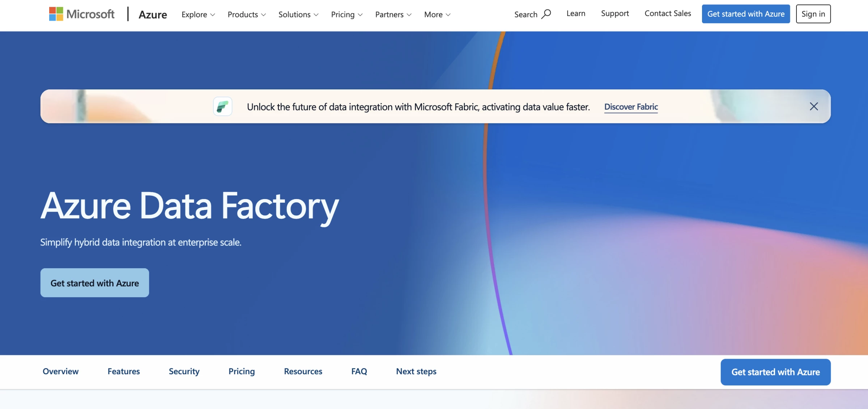Viewport: 868px width, 409px height.
Task: Open the Learn link
Action: tap(576, 13)
